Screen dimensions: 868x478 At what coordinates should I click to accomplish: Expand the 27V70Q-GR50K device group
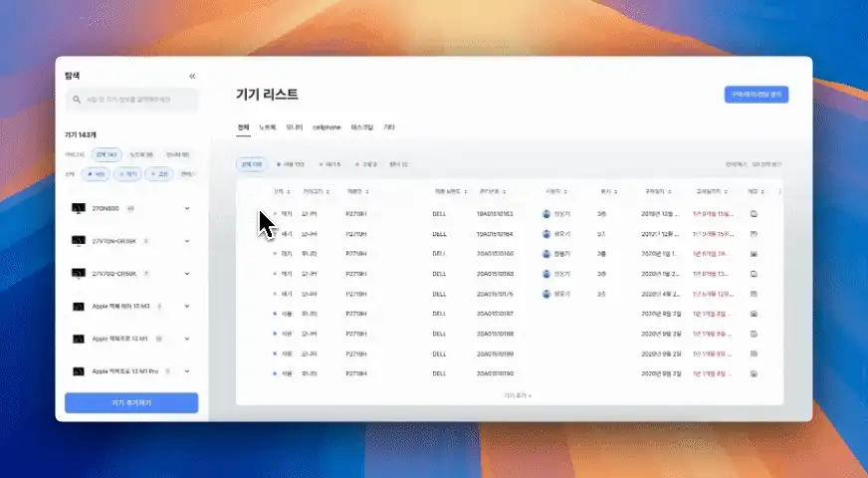187,274
